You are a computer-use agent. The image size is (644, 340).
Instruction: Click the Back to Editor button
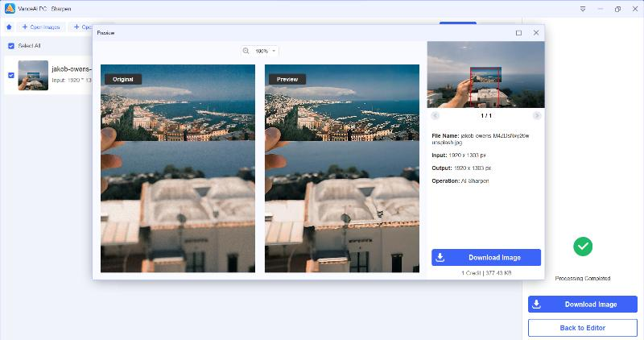click(583, 328)
